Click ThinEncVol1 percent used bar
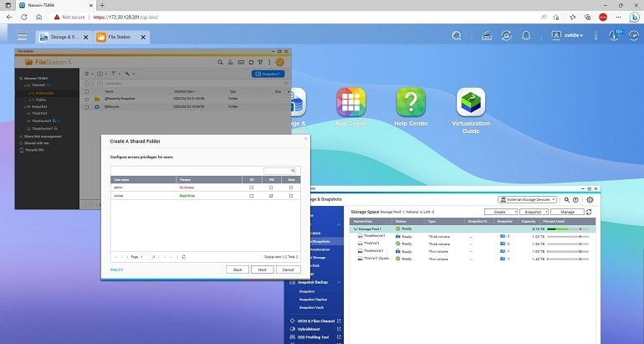644x344 pixels. click(568, 252)
